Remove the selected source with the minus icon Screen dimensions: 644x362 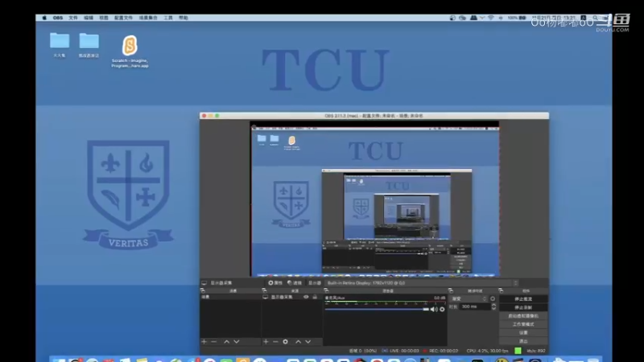coord(275,341)
